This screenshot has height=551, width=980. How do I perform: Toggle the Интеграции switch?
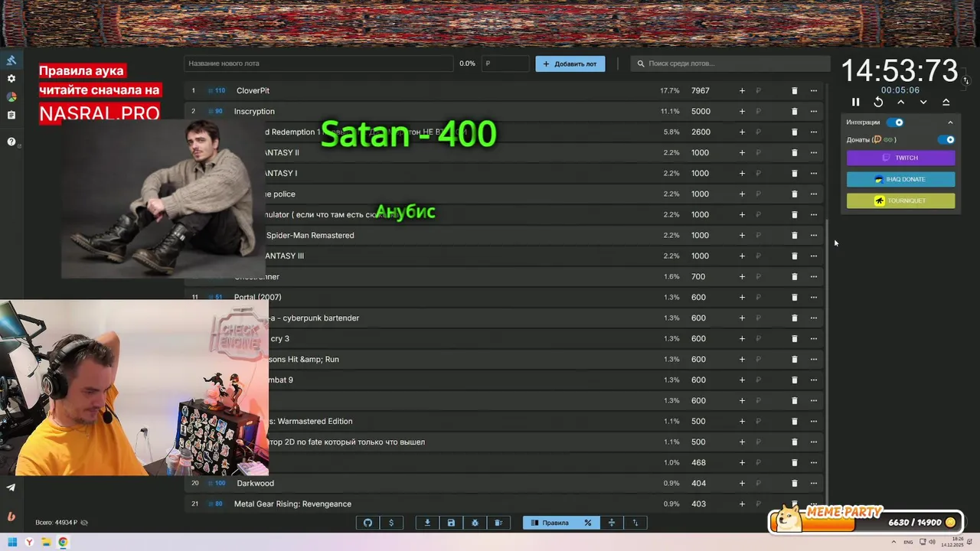tap(895, 122)
